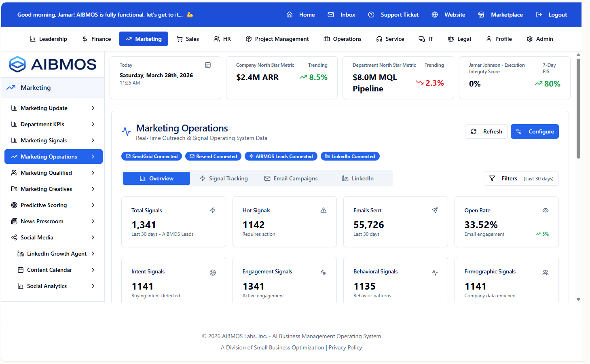This screenshot has width=590, height=364.
Task: Click the Predictive Scoring target icon
Action: pyautogui.click(x=14, y=205)
